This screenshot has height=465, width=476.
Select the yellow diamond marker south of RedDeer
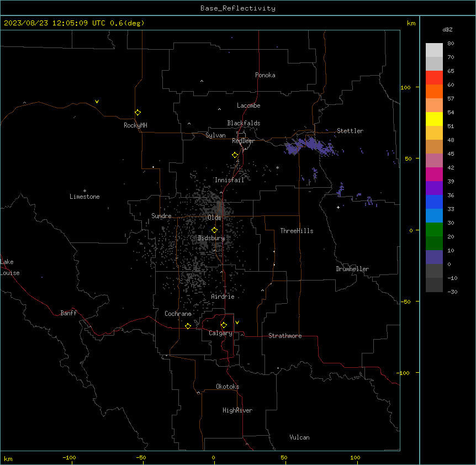pos(235,155)
